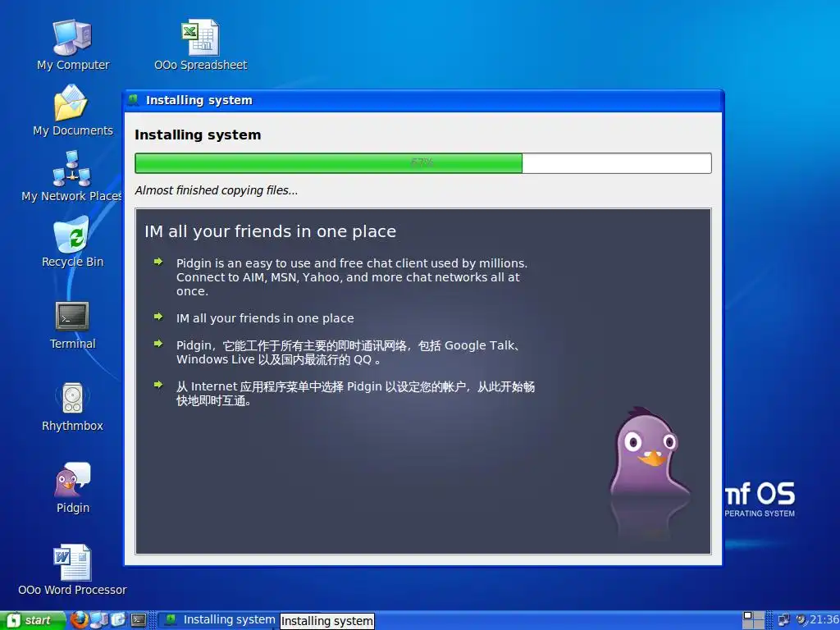The image size is (840, 630).
Task: Click the round tray icon left of the clock
Action: pos(801,620)
